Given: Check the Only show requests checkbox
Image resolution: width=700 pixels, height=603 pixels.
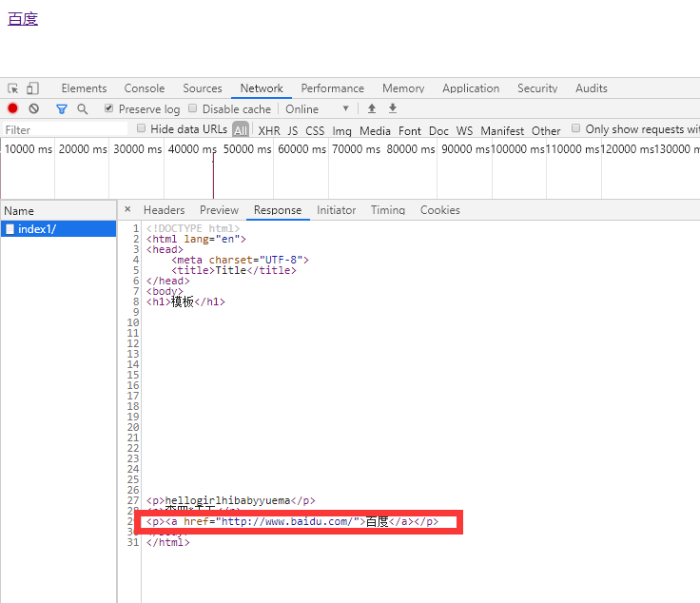Looking at the screenshot, I should tap(576, 128).
